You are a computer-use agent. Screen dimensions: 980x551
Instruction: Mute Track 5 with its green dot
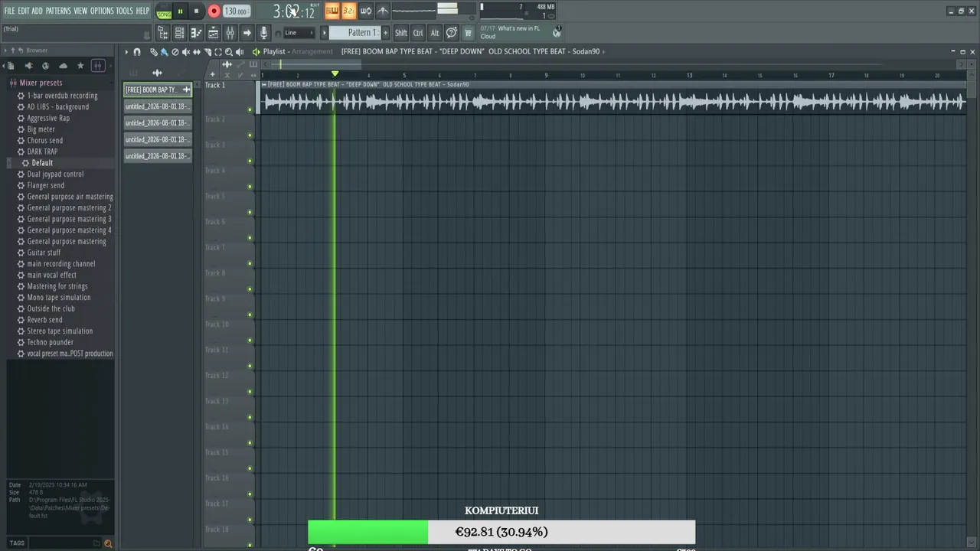point(250,212)
